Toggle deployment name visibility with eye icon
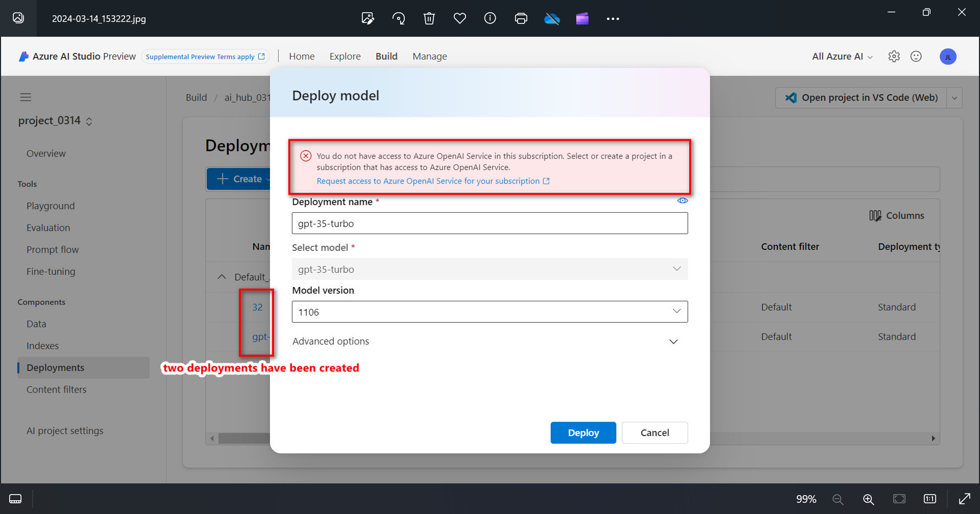Image resolution: width=980 pixels, height=514 pixels. click(x=682, y=200)
